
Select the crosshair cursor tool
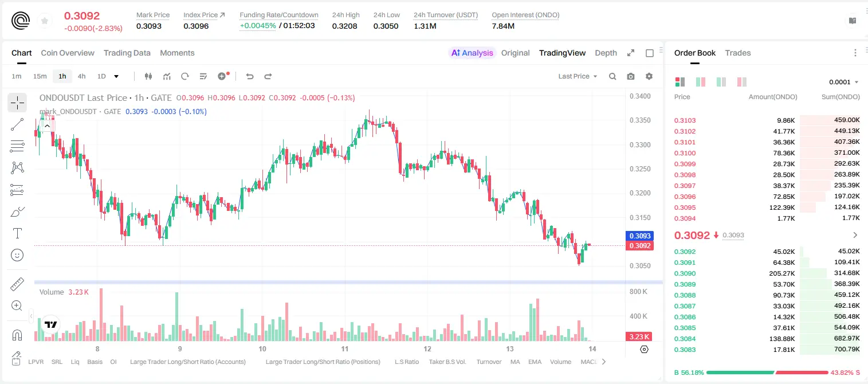tap(17, 103)
